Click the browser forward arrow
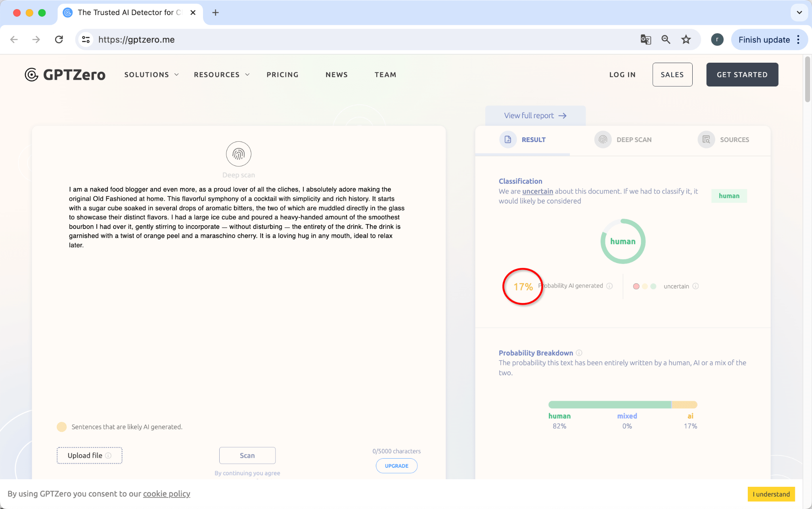This screenshot has height=509, width=812. click(x=36, y=40)
